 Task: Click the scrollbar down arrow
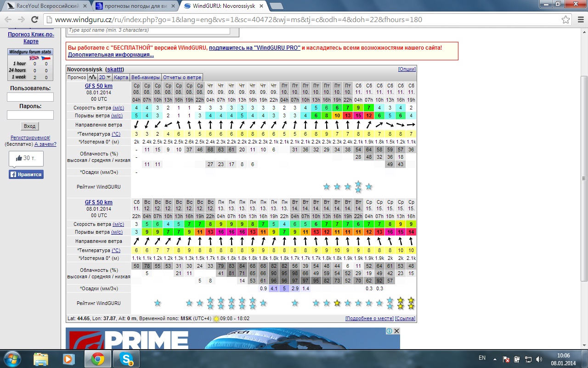[x=584, y=346]
